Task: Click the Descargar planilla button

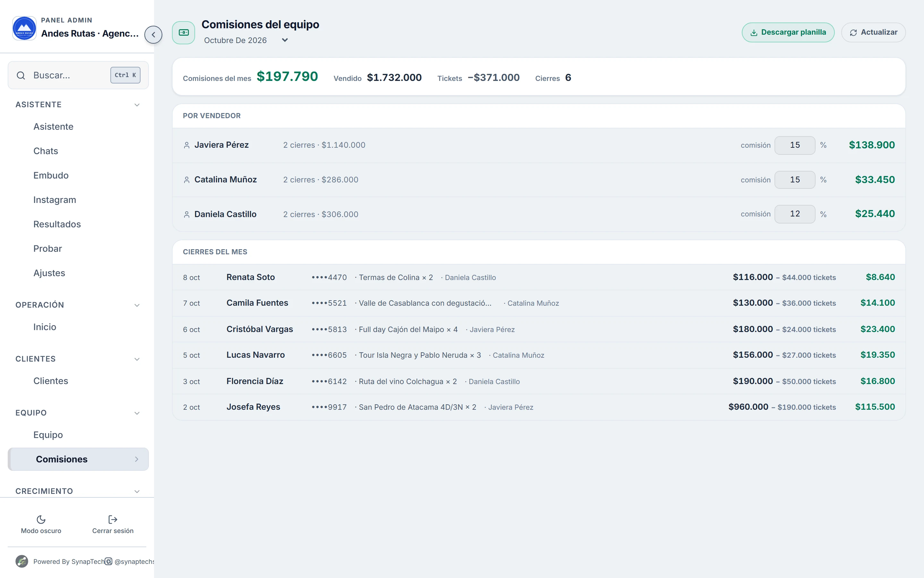Action: coord(788,32)
